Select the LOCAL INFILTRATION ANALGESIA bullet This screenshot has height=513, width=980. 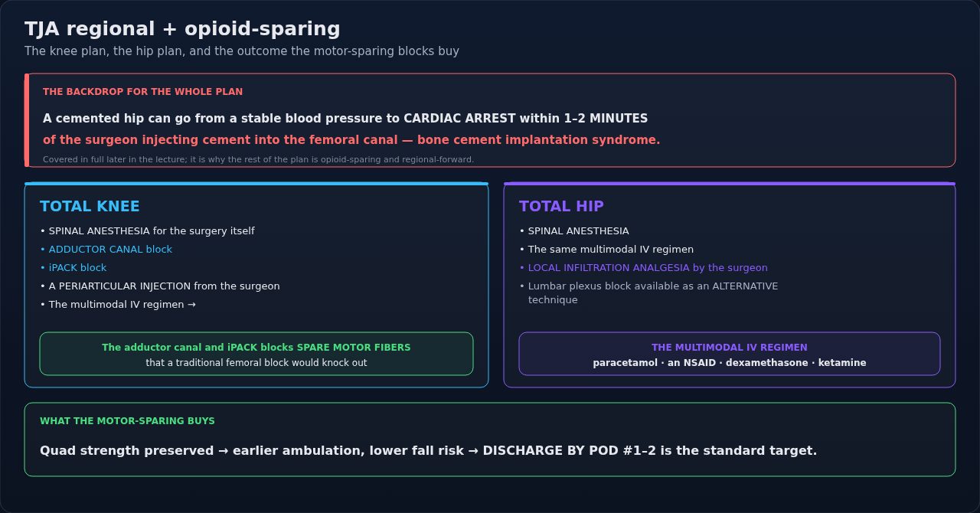pos(643,268)
